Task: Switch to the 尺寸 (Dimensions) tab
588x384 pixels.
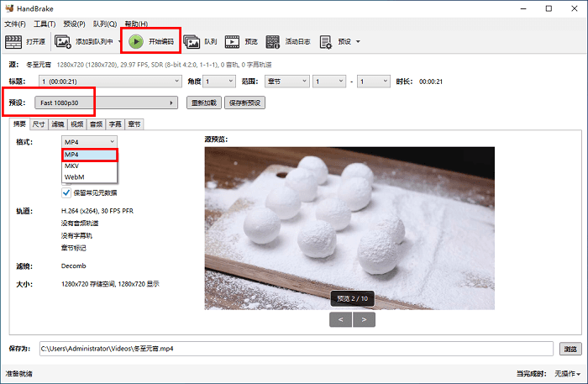Action: click(x=39, y=124)
